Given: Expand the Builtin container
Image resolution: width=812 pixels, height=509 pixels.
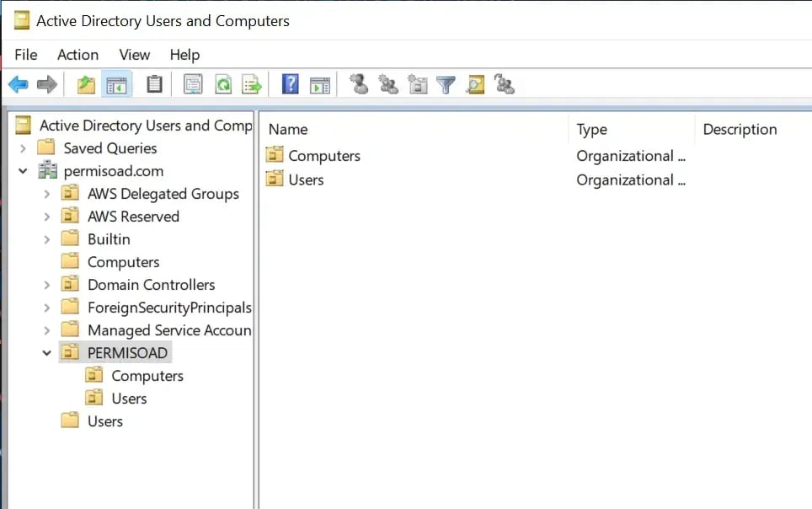Looking at the screenshot, I should coord(46,239).
